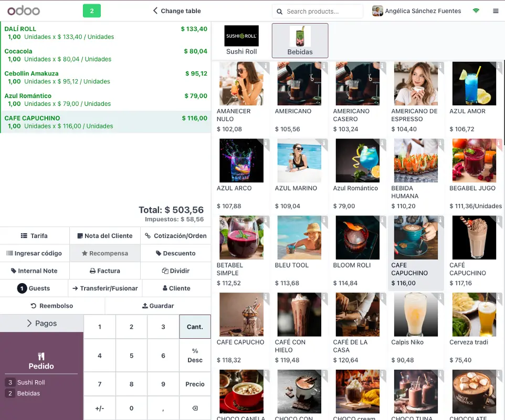Image resolution: width=505 pixels, height=420 pixels.
Task: Open the hamburger menu icon
Action: 496,11
